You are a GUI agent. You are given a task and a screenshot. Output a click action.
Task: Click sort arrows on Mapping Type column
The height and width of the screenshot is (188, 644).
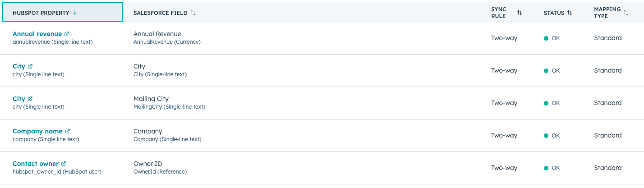click(626, 13)
